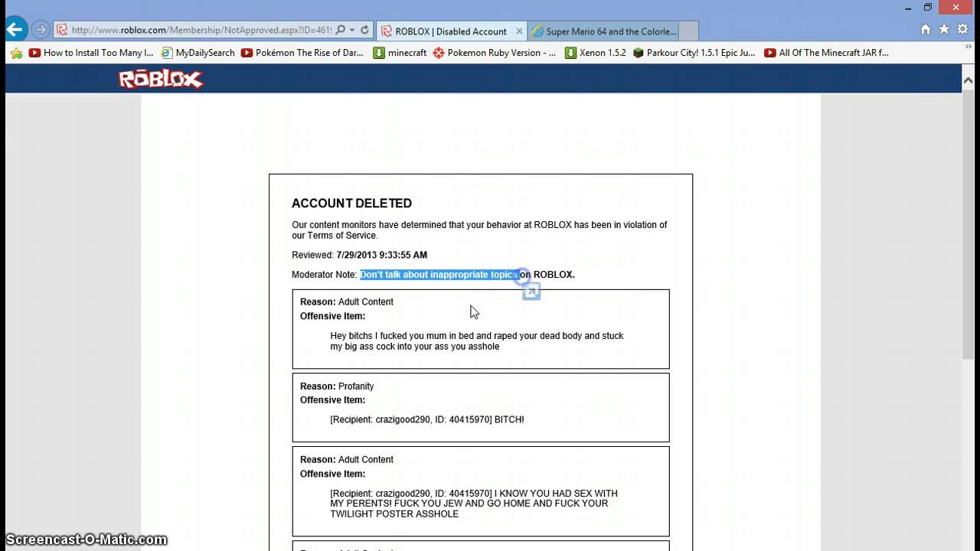Screen dimensions: 980x551
Task: Click the add to favorites bar star icon
Action: 16,54
